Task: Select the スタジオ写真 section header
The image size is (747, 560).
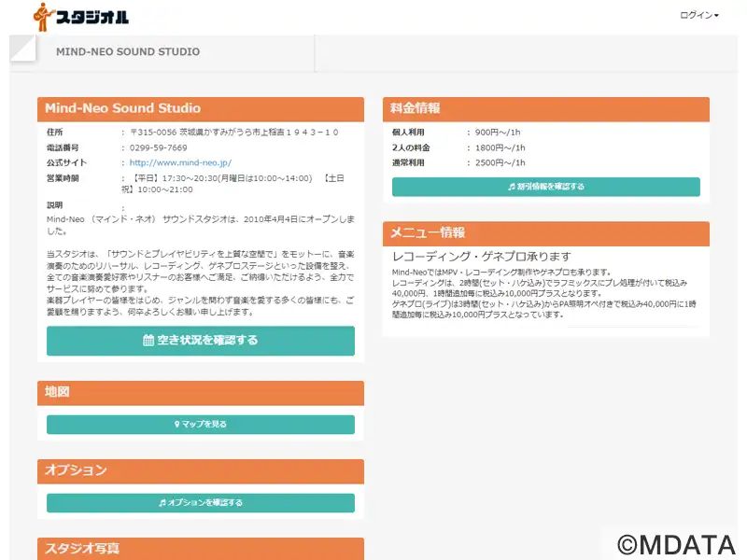Action: (201, 549)
